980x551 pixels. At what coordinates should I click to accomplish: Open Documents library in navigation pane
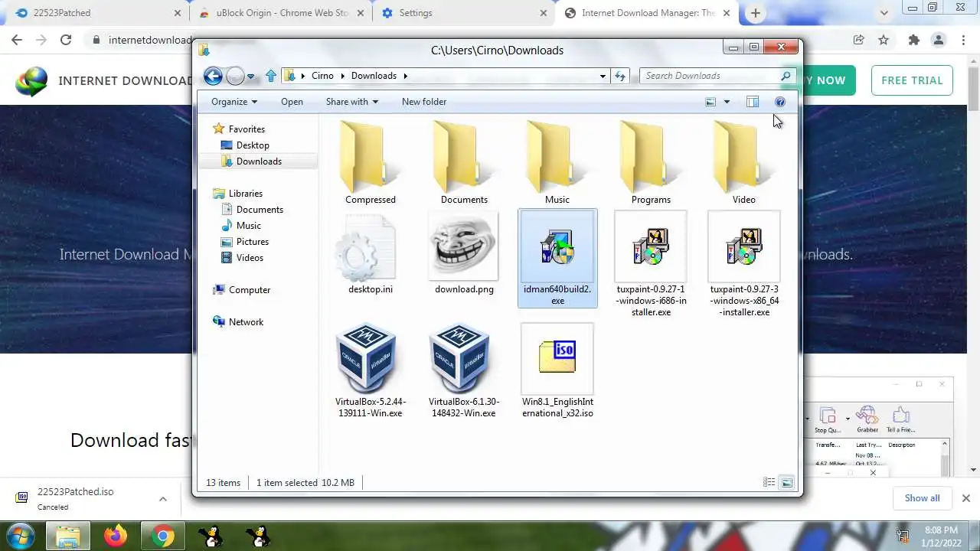coord(253,210)
